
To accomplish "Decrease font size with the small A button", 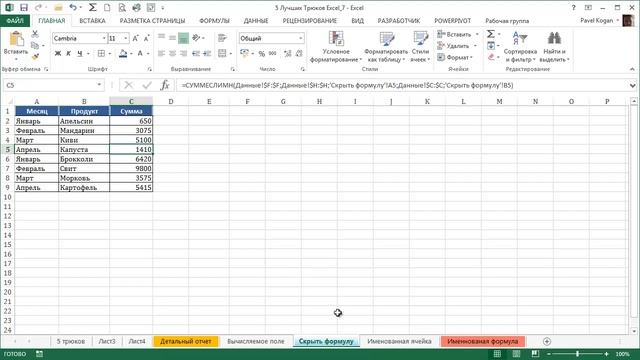I will coord(147,38).
